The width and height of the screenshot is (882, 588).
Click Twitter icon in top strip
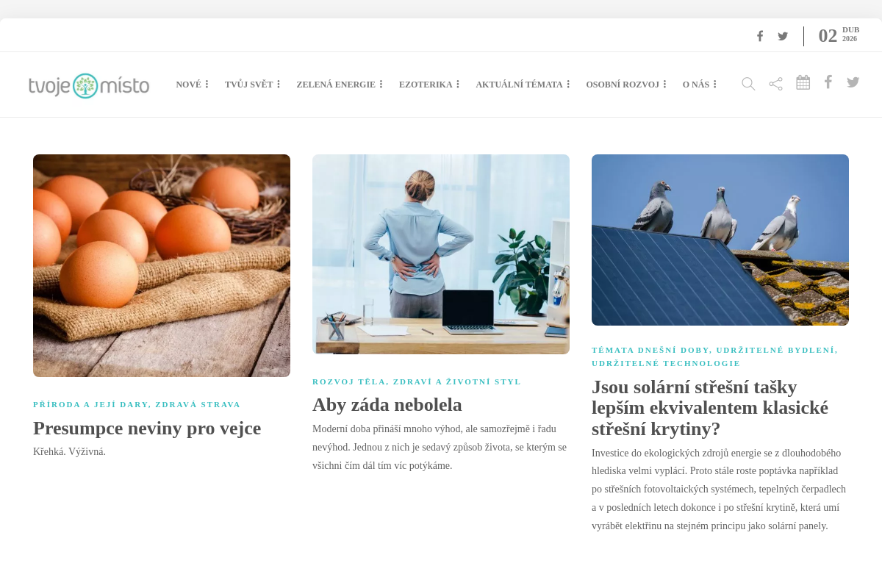783,36
